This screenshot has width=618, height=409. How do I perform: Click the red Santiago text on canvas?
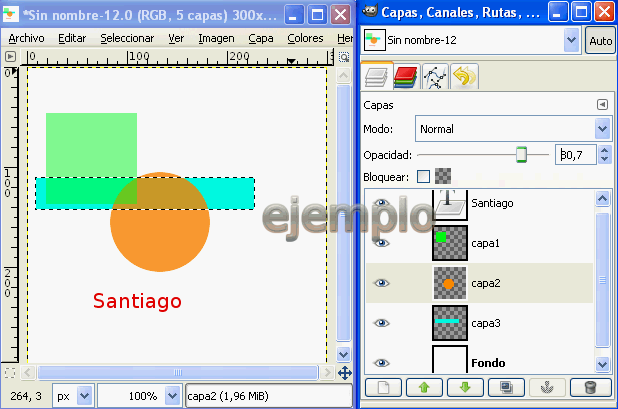[x=137, y=301]
